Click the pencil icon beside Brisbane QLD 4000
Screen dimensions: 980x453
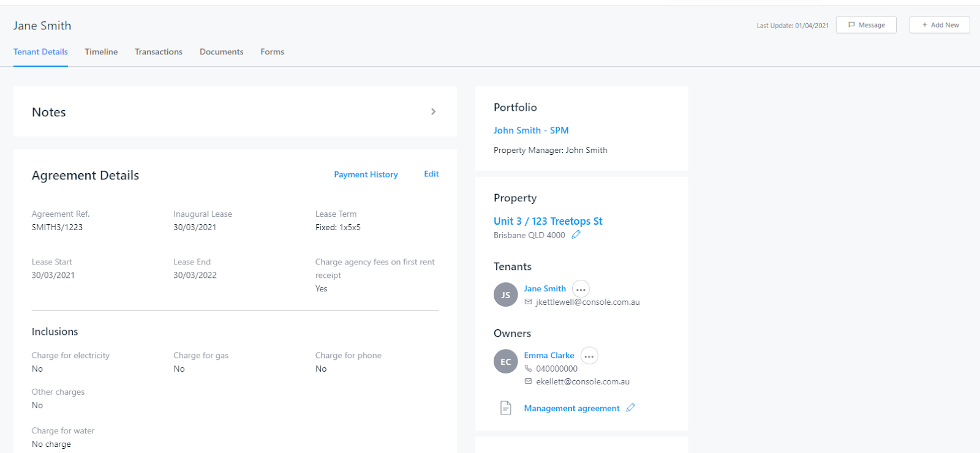pyautogui.click(x=576, y=235)
